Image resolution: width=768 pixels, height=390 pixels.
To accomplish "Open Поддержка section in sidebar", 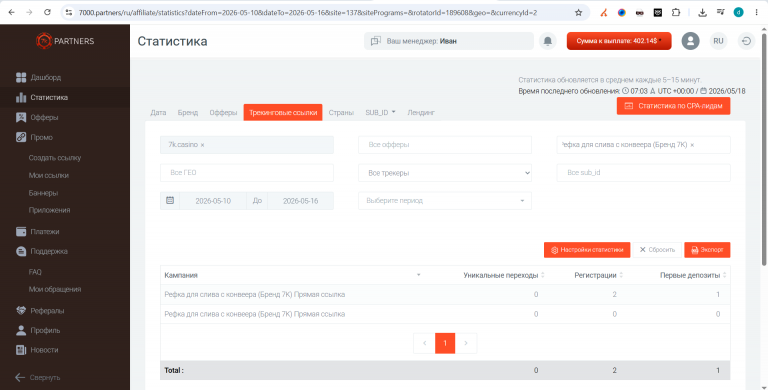I will (42, 251).
